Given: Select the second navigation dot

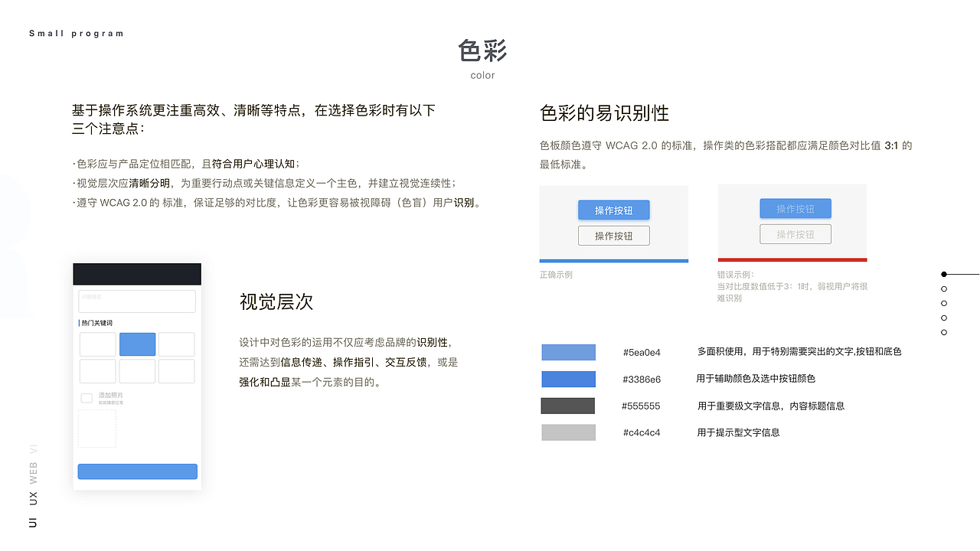Looking at the screenshot, I should 943,289.
